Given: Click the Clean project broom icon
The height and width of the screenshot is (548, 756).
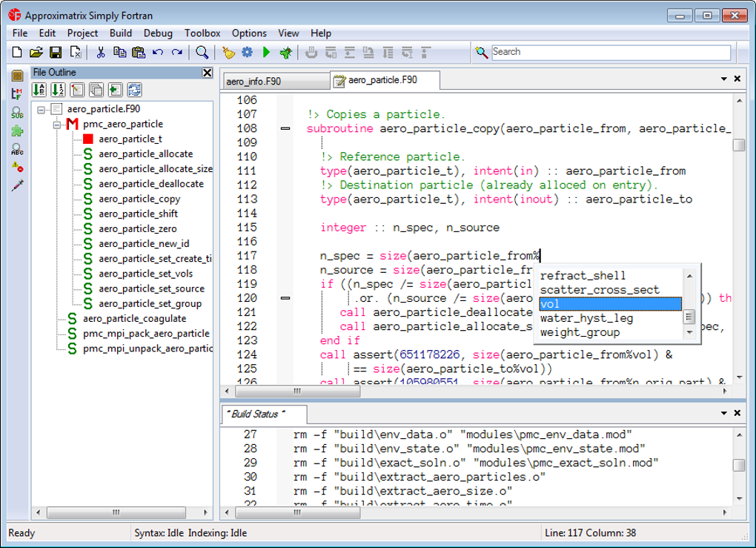Looking at the screenshot, I should tap(229, 52).
